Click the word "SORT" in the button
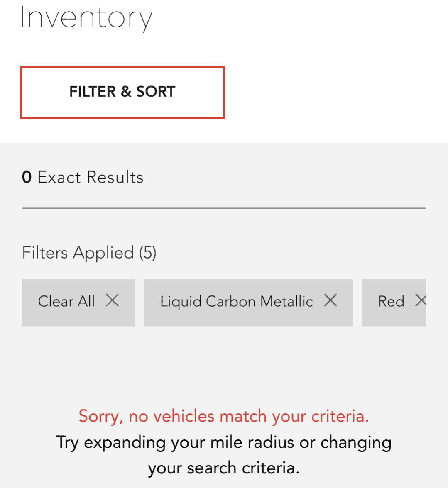448x488 pixels. (156, 92)
